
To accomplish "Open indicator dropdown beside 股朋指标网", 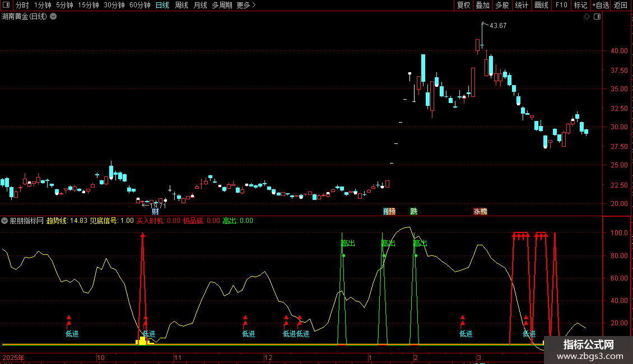I will [x=4, y=221].
